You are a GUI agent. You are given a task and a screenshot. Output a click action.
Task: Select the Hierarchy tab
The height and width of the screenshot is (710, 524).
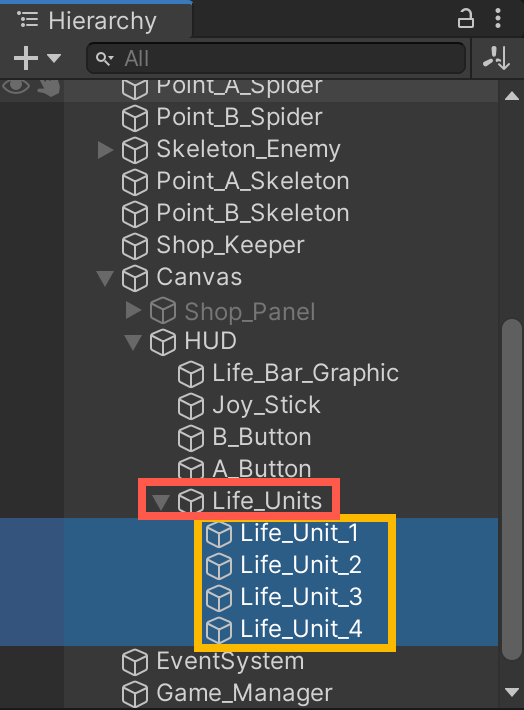pos(87,21)
